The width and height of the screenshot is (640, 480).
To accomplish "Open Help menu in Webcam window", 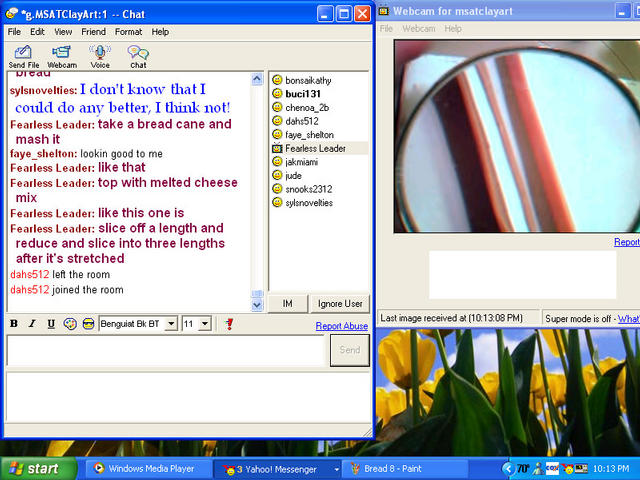I will 453,29.
